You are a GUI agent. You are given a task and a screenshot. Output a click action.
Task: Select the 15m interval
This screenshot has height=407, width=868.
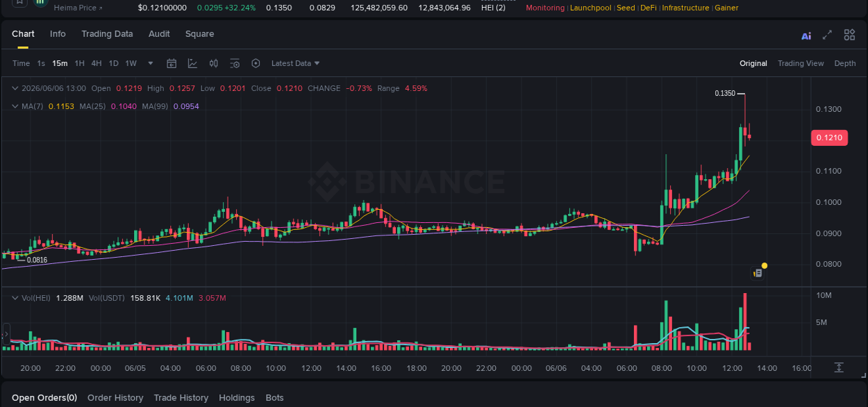[x=60, y=63]
